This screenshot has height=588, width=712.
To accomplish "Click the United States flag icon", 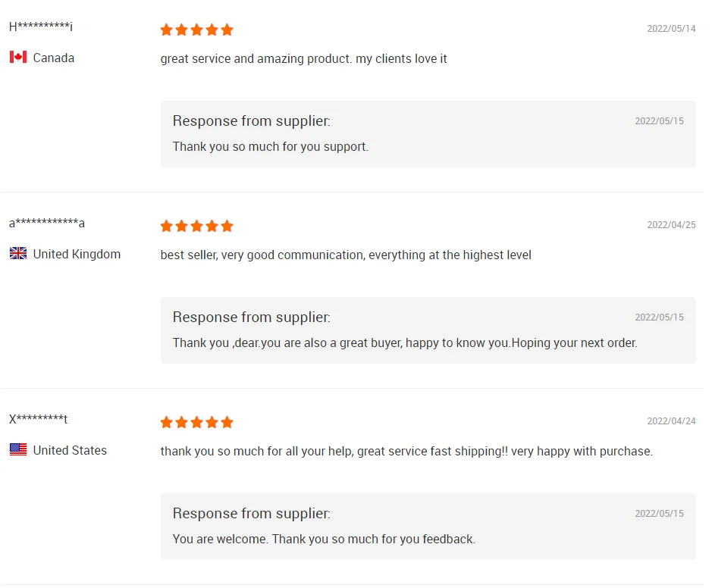I will tap(18, 450).
